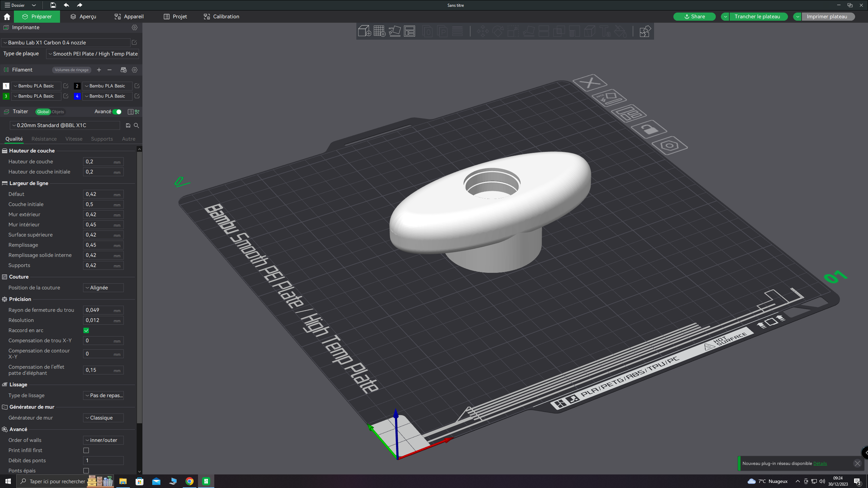Viewport: 868px width, 488px height.
Task: Open the Vitesse settings tab
Action: (x=74, y=139)
